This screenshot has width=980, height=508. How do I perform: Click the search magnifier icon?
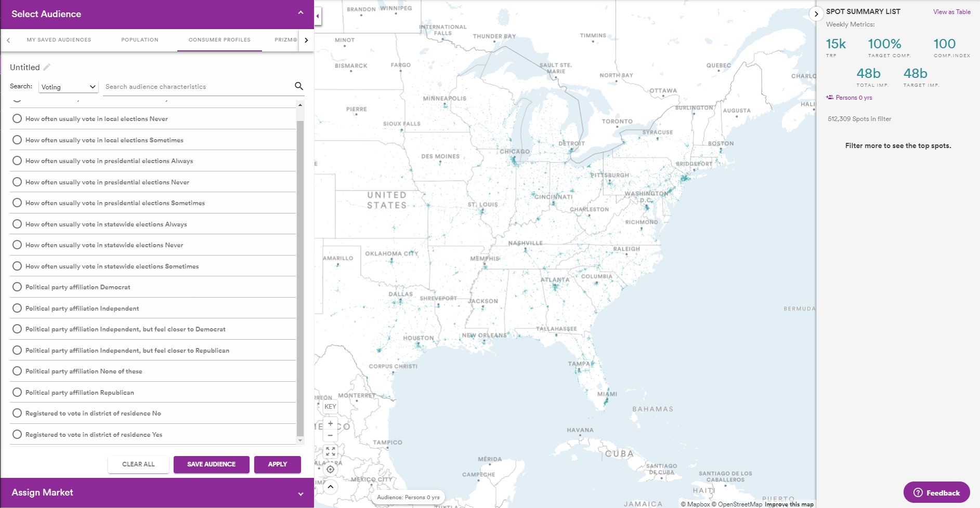(298, 86)
